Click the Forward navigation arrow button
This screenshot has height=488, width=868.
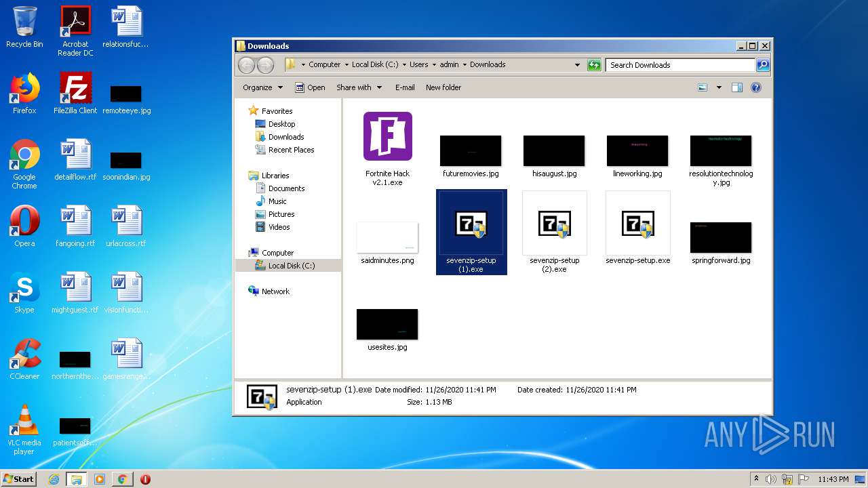(265, 65)
